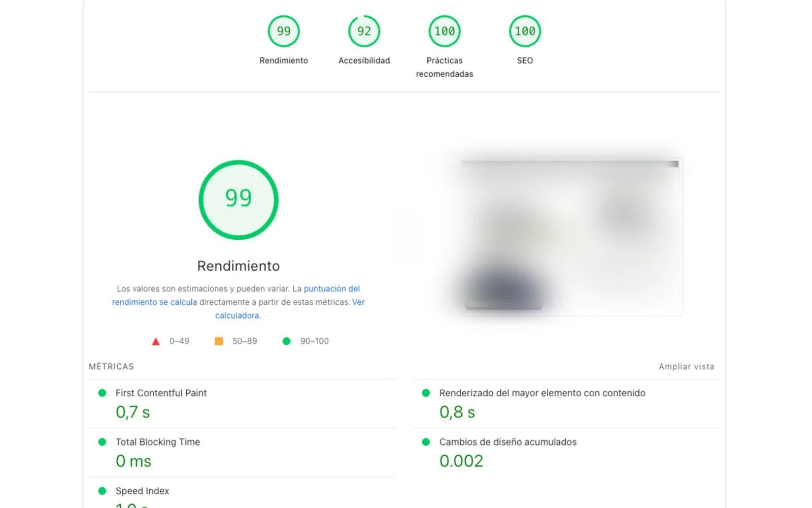Viewport: 812px width, 508px height.
Task: Open the Rendimiento score gauge showing 99
Action: pos(284,31)
